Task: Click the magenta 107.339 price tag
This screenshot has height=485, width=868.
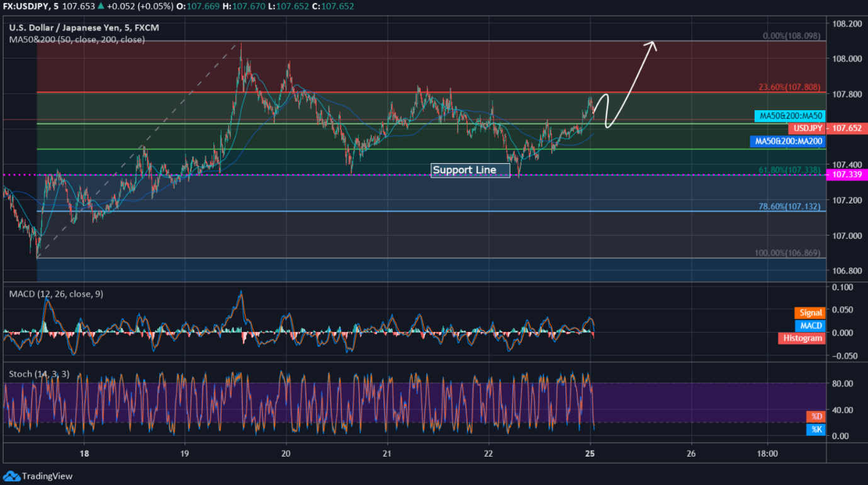Action: click(x=847, y=174)
